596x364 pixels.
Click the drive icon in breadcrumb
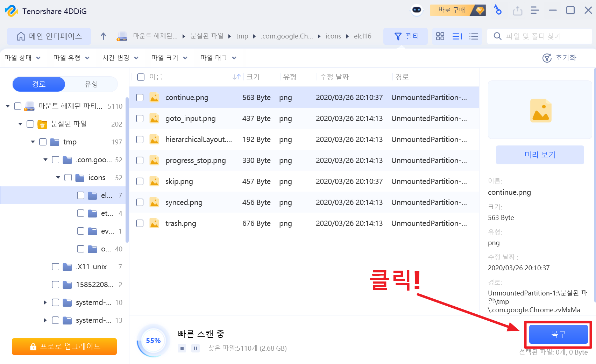tap(122, 36)
